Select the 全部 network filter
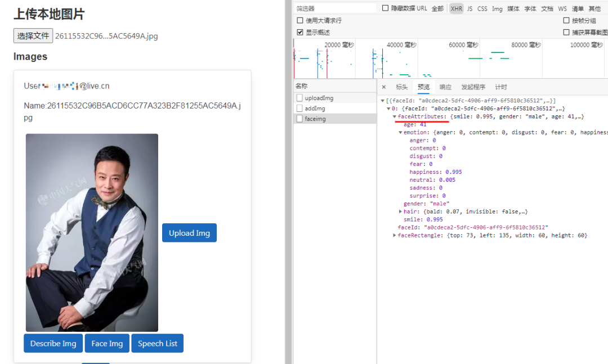Image resolution: width=608 pixels, height=364 pixels. [437, 8]
